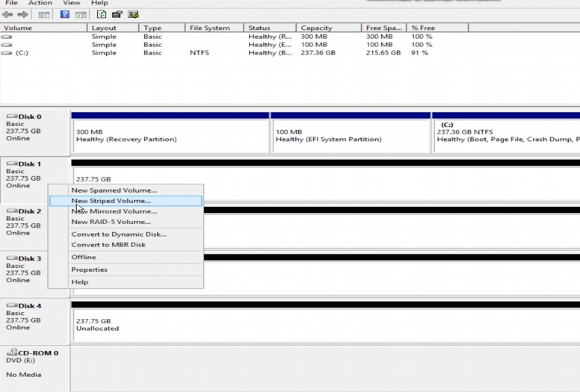Open Help via blue question mark icon
Viewport: 580px width, 392px height.
(65, 14)
